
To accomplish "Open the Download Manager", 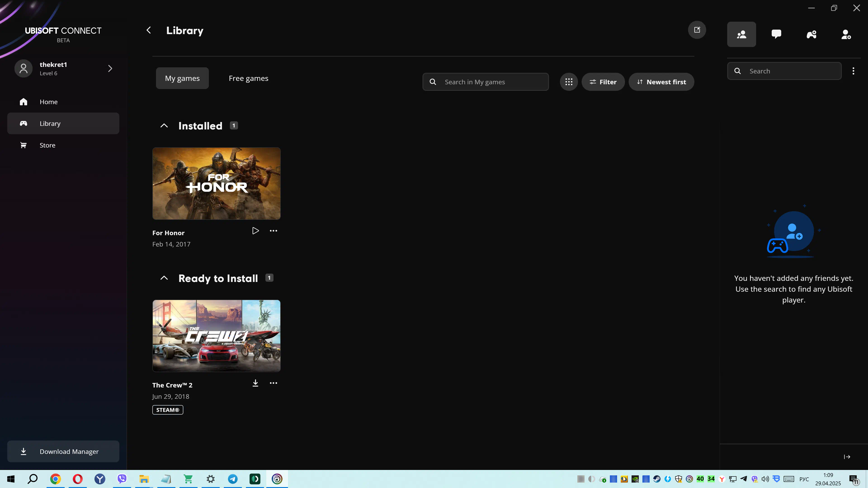I will click(63, 451).
